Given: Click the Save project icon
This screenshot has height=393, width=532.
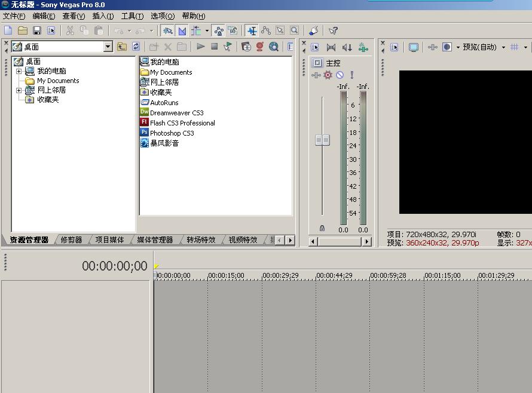Looking at the screenshot, I should (x=37, y=30).
